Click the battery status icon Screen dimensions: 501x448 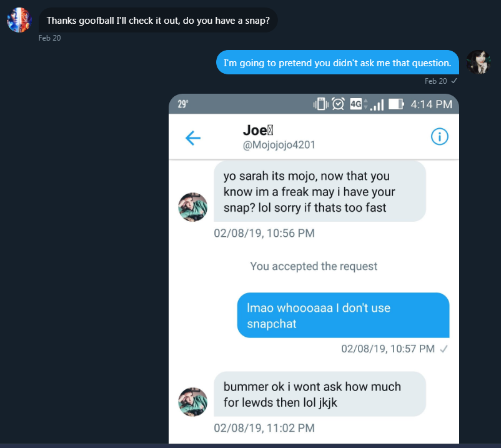396,104
